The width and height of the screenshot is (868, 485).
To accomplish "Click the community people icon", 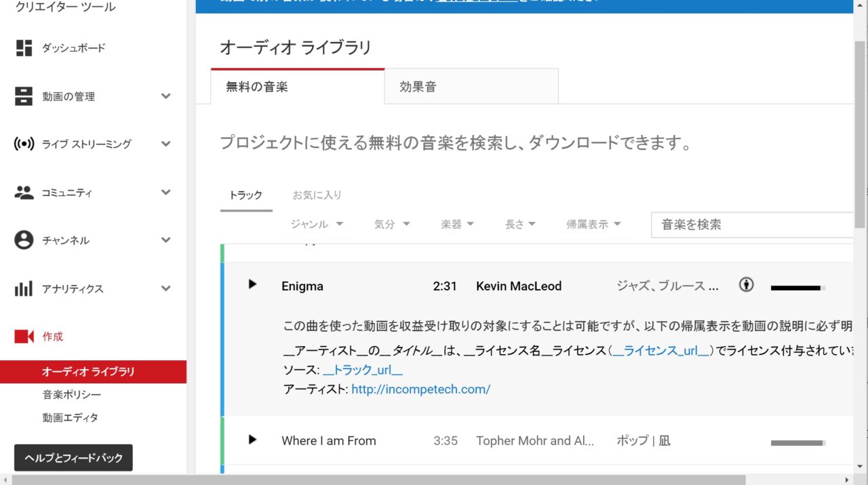I will tap(24, 193).
